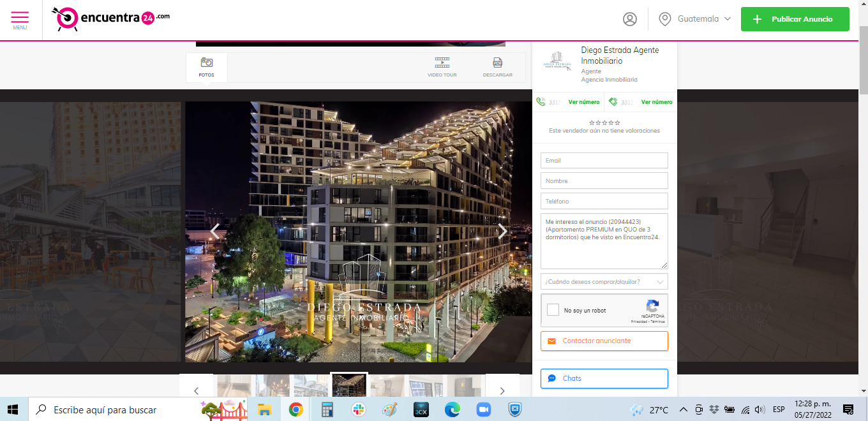Open the Calculator from the taskbar
The image size is (868, 421).
(x=327, y=410)
